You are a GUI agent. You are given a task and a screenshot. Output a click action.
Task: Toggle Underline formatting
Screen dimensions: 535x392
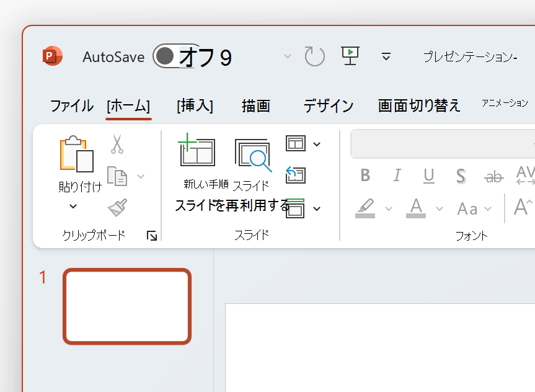(x=429, y=176)
